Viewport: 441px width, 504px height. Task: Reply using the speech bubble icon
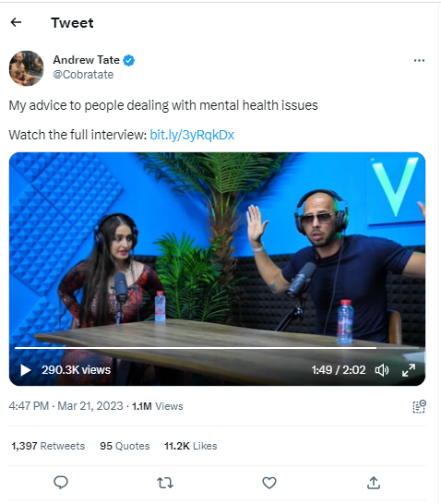click(61, 483)
